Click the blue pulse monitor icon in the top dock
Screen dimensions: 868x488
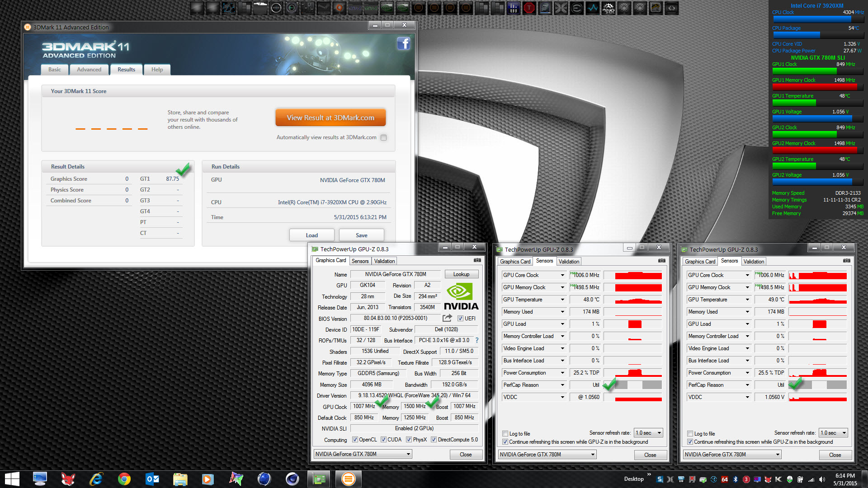pyautogui.click(x=593, y=8)
